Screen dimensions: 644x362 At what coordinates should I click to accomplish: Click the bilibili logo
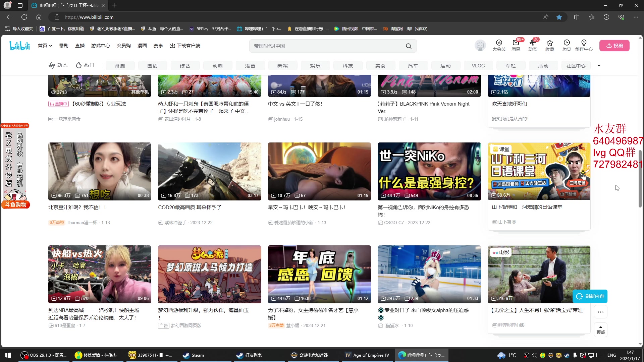pos(19,45)
